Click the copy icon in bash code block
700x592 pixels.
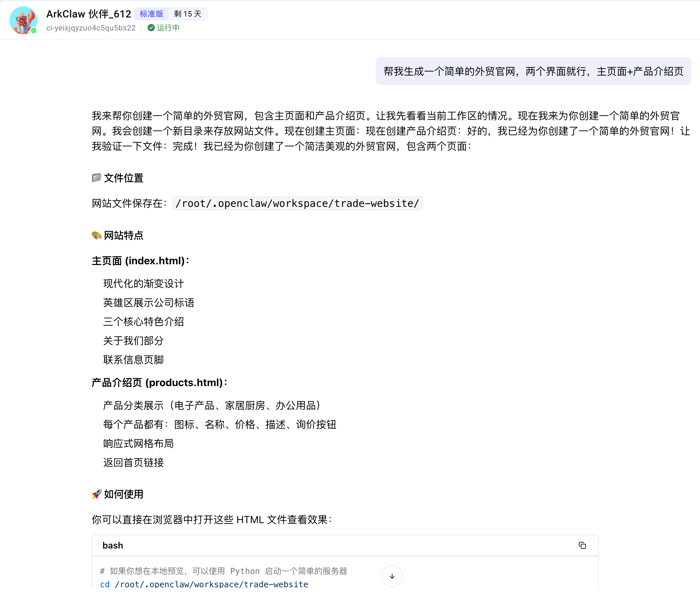(582, 545)
